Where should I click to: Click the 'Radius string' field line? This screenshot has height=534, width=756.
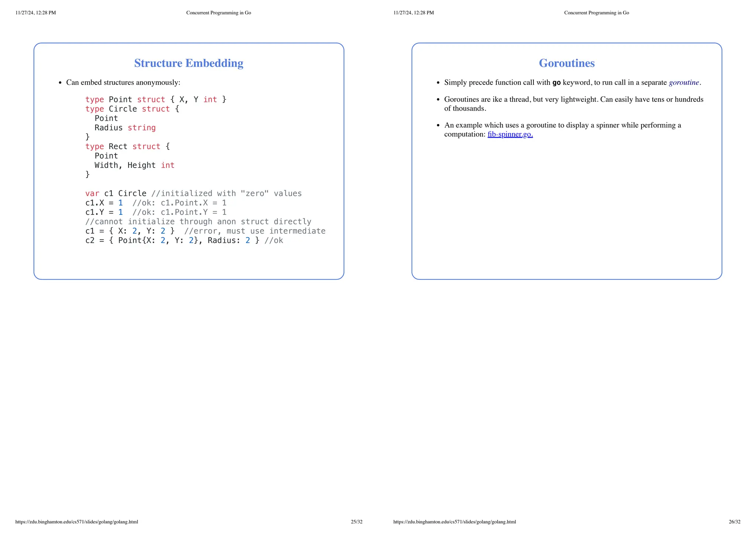click(125, 128)
